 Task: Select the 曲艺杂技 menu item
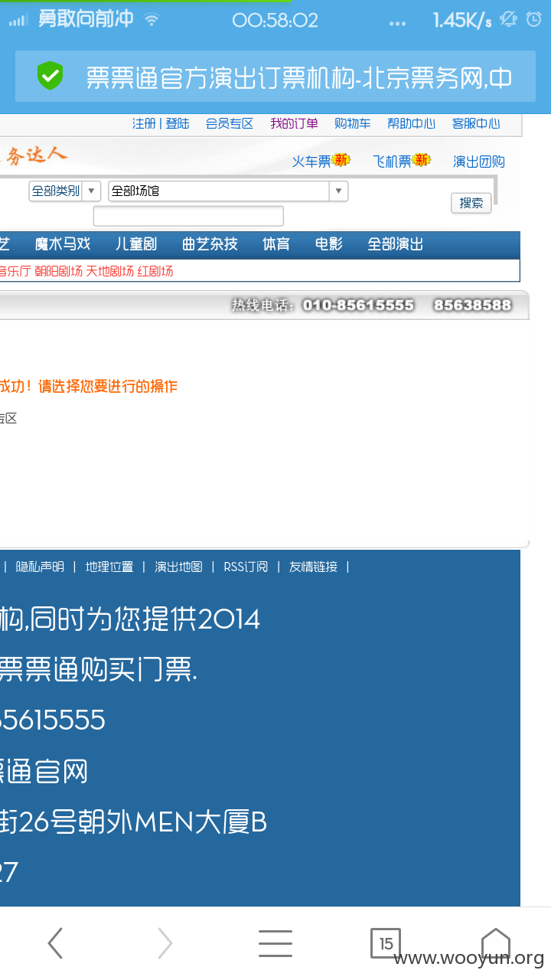(x=210, y=244)
